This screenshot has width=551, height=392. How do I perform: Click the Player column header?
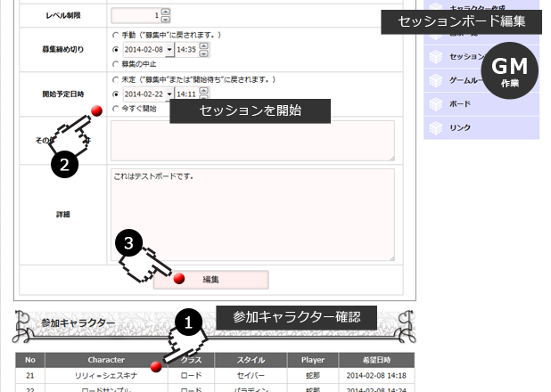(x=313, y=360)
